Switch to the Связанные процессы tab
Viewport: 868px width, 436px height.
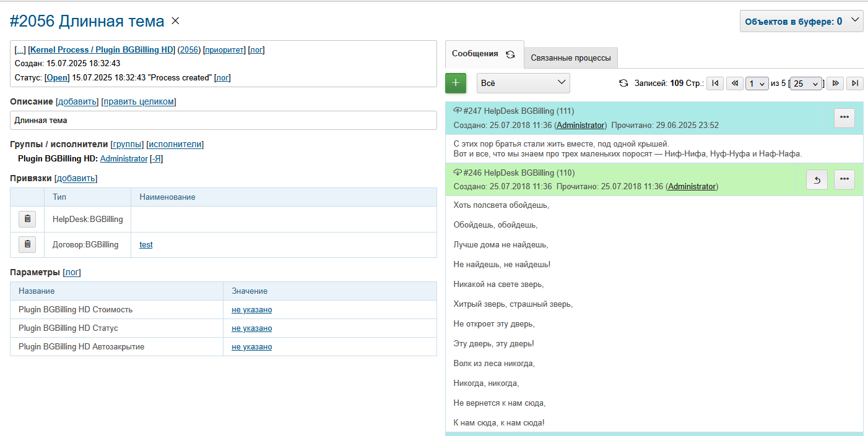point(570,57)
